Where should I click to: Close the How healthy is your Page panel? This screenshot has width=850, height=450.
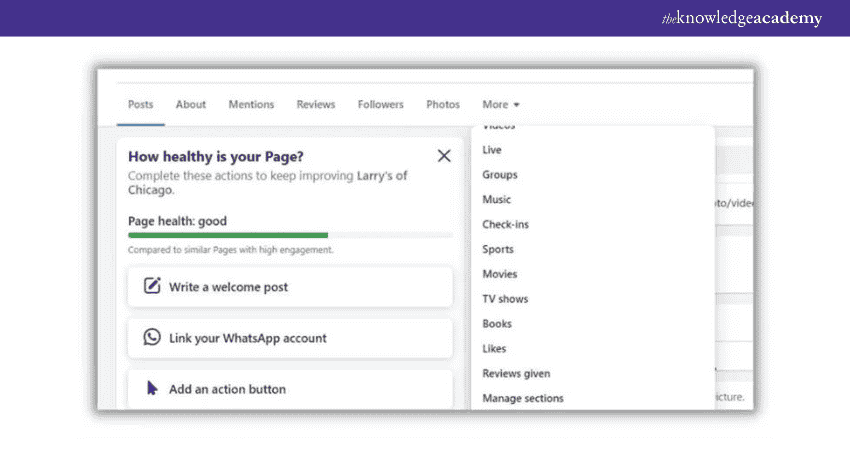444,156
